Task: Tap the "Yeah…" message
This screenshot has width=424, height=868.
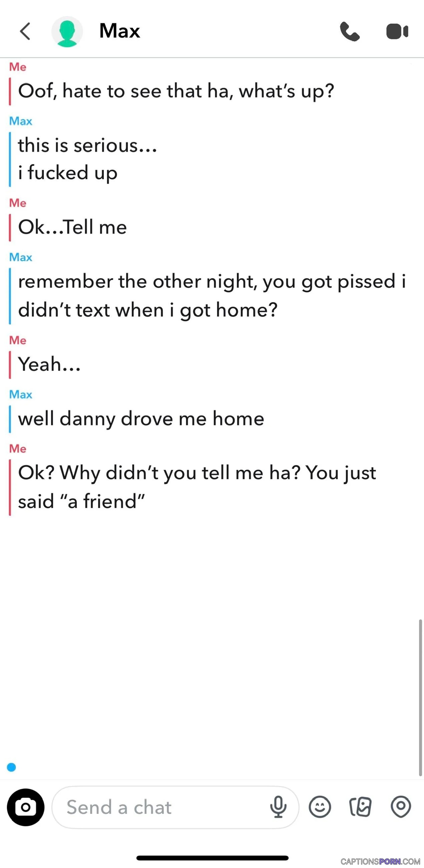Action: point(49,365)
